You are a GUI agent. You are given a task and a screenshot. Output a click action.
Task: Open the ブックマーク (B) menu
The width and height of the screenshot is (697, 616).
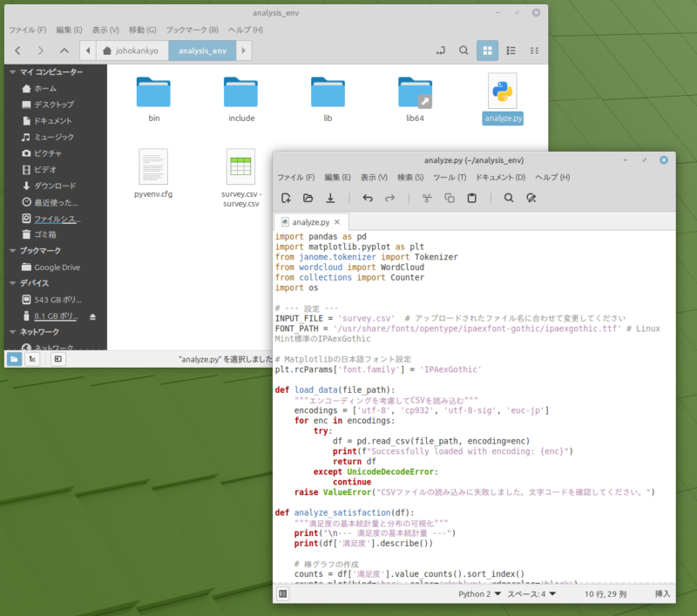(193, 30)
